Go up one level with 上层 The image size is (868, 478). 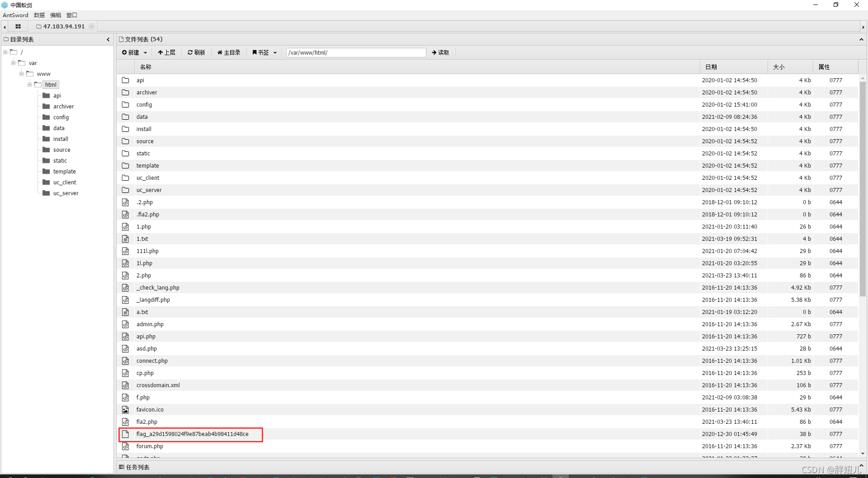point(166,52)
